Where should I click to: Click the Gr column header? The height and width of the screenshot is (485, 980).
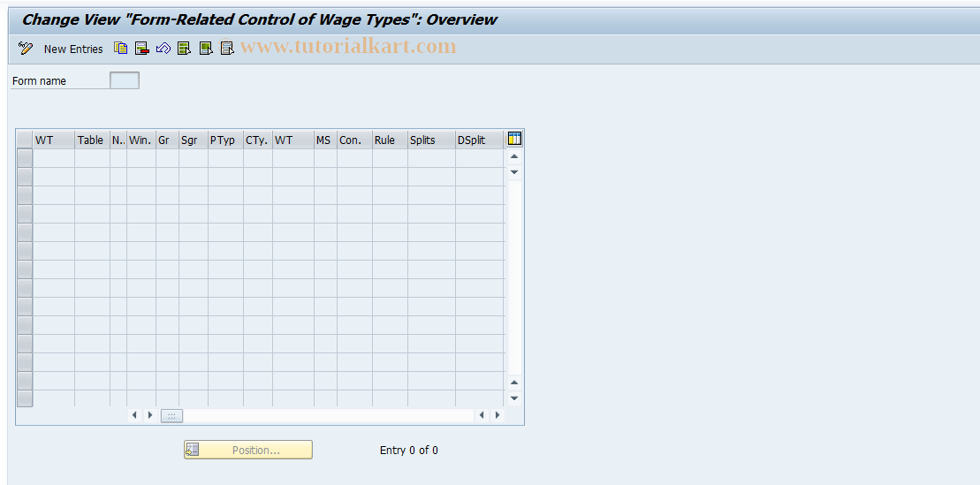(x=168, y=140)
